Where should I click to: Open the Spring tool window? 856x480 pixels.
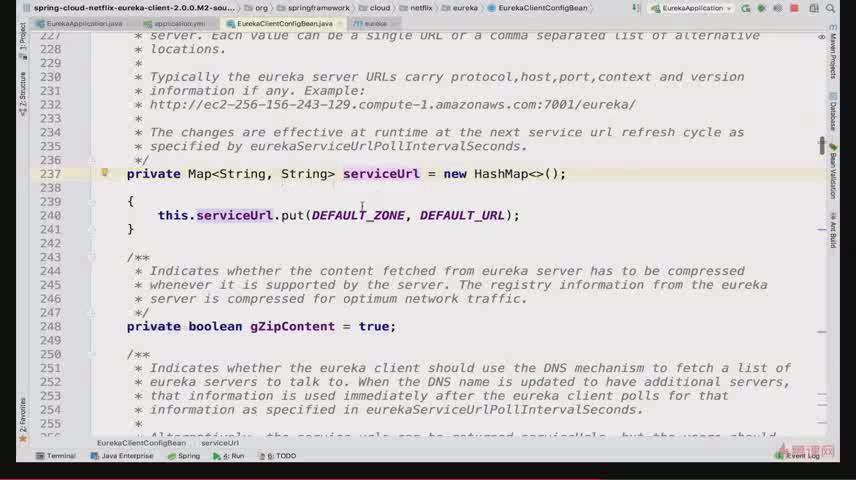point(184,455)
